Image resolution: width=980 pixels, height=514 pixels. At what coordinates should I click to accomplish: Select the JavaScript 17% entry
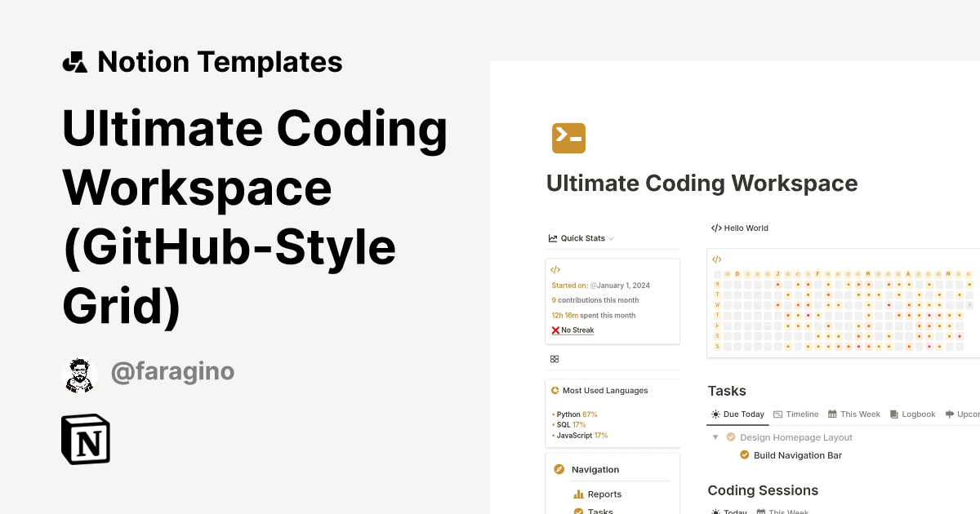pyautogui.click(x=581, y=436)
